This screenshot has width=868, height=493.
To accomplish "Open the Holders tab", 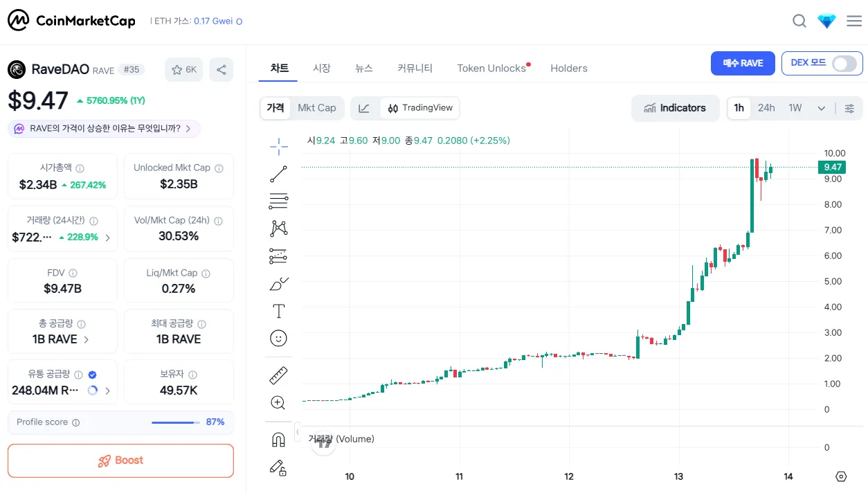I will click(x=569, y=68).
